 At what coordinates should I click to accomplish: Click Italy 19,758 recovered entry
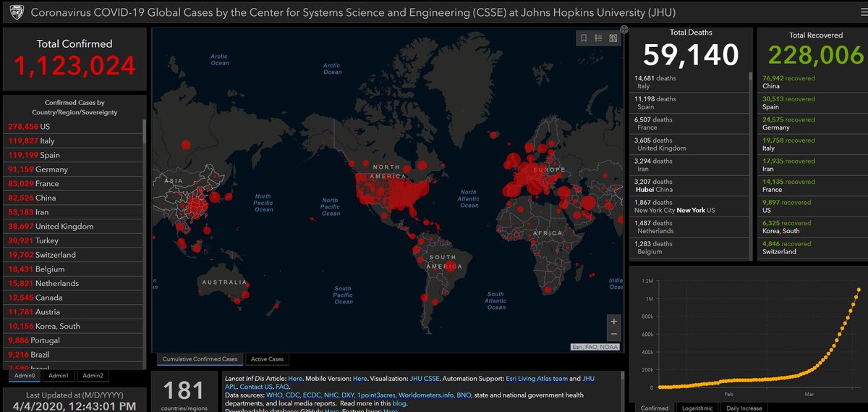(811, 144)
